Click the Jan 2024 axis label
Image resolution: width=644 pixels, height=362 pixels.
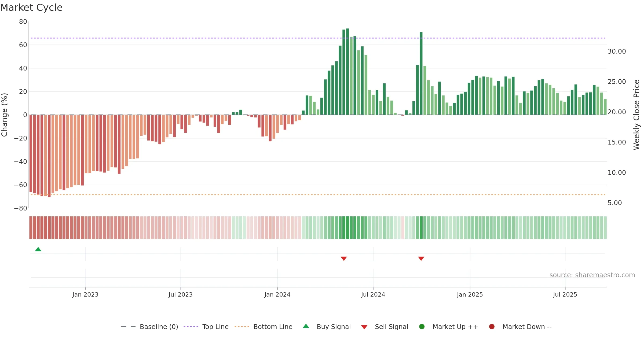(x=277, y=294)
